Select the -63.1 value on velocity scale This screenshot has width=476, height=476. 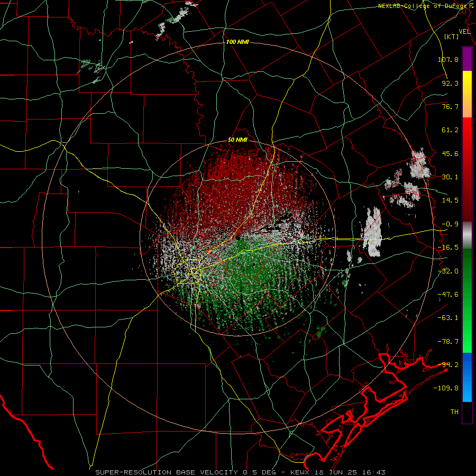click(x=448, y=318)
